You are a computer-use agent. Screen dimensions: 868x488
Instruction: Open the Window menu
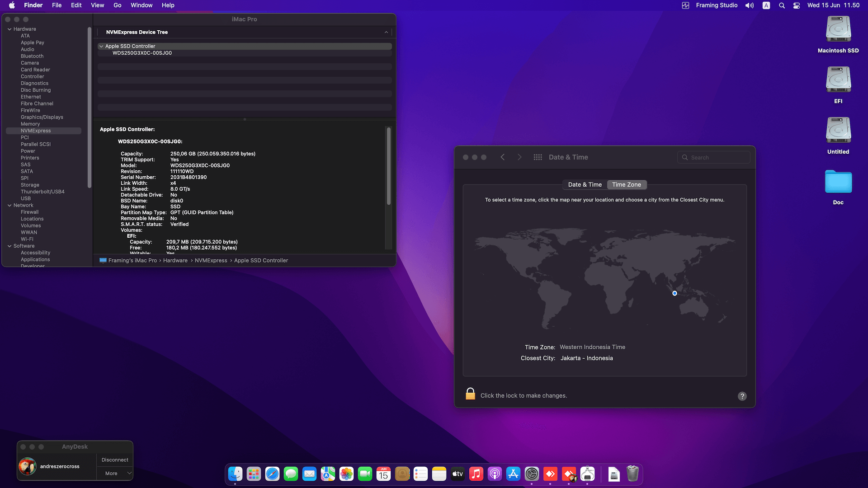[x=142, y=5]
